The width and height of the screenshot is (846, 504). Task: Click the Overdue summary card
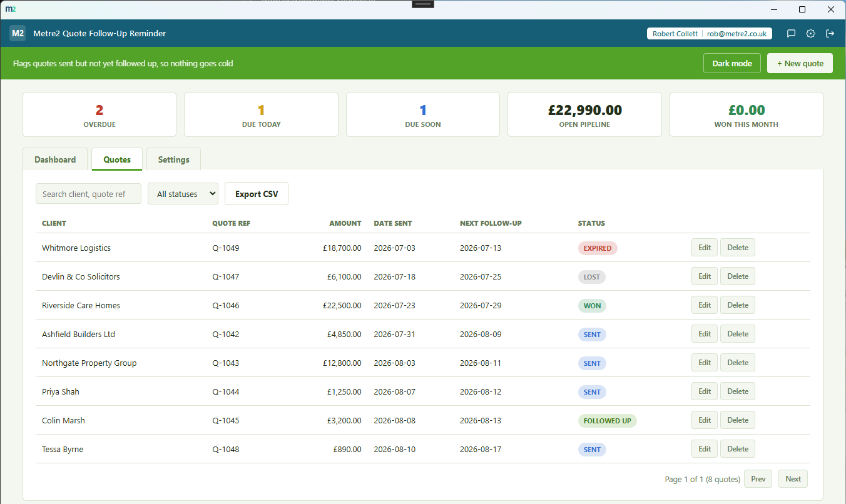99,114
